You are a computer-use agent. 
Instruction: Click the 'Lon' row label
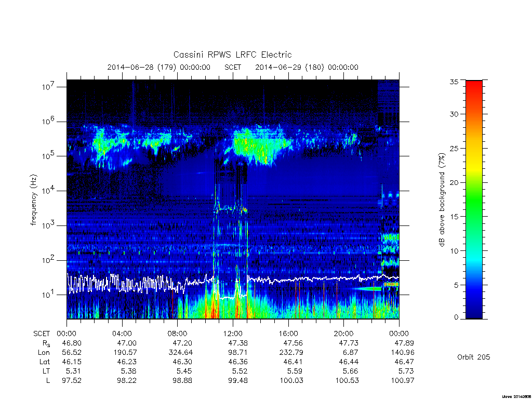(x=44, y=353)
